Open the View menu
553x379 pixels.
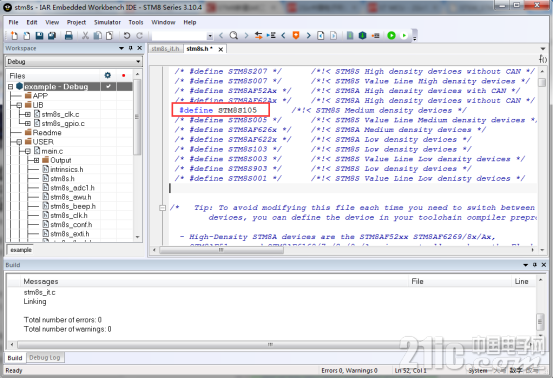[52, 22]
